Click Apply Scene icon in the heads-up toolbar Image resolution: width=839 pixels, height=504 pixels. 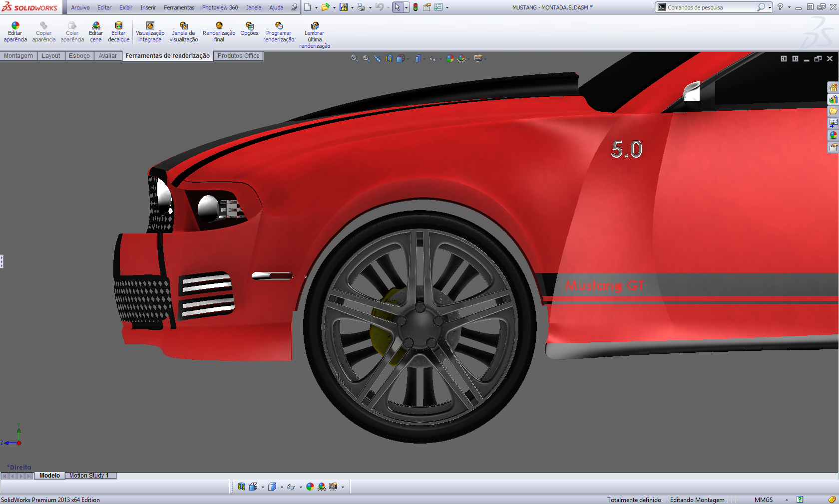461,58
